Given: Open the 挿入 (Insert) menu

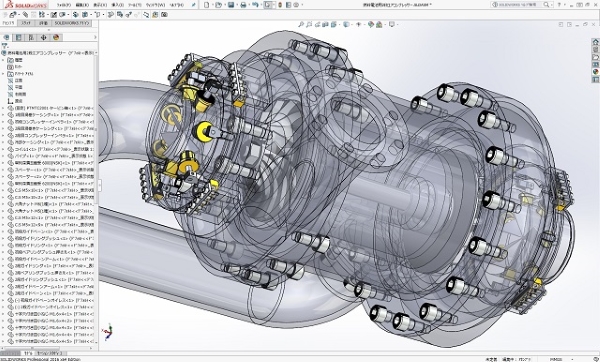Looking at the screenshot, I should pos(117,5).
